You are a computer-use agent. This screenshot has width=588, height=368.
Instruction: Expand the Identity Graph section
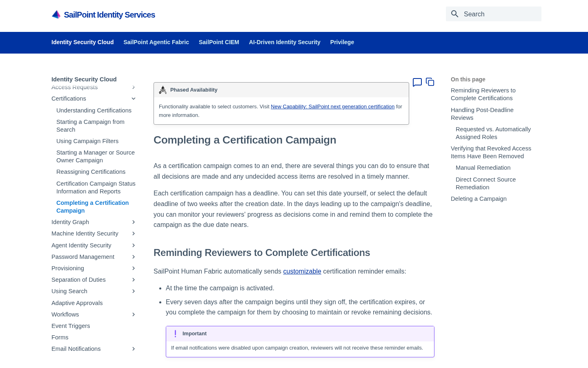tap(134, 222)
